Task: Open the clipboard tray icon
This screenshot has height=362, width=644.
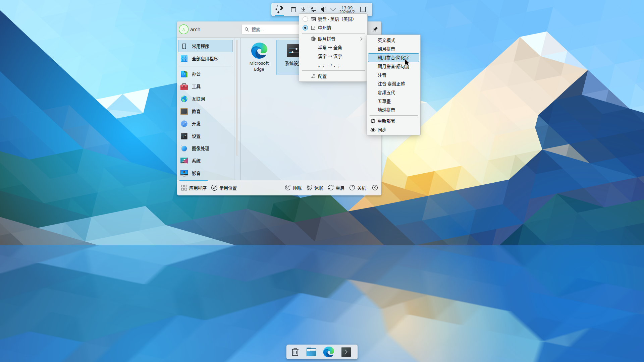Action: pyautogui.click(x=293, y=9)
